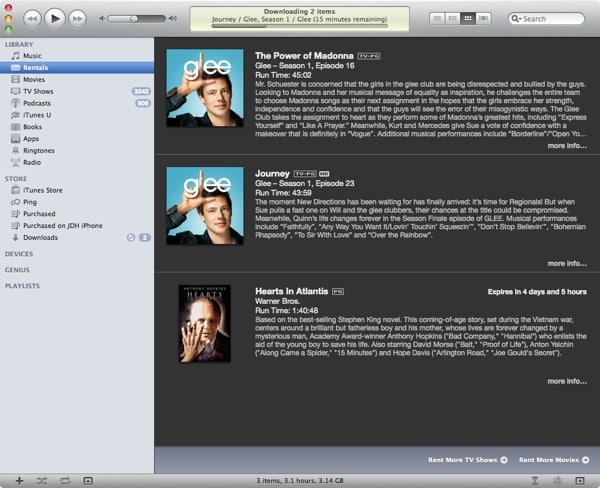Show the artwork viewer panel
This screenshot has height=488, width=600.
[88, 481]
